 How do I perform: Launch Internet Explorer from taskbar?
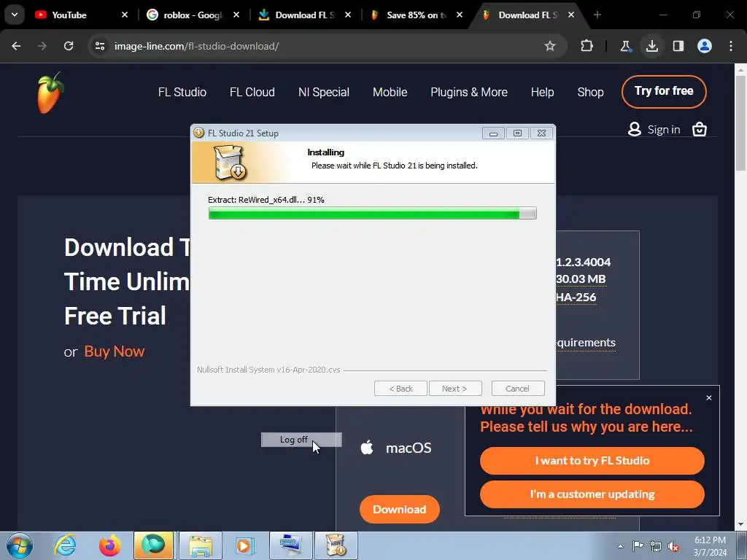point(65,545)
